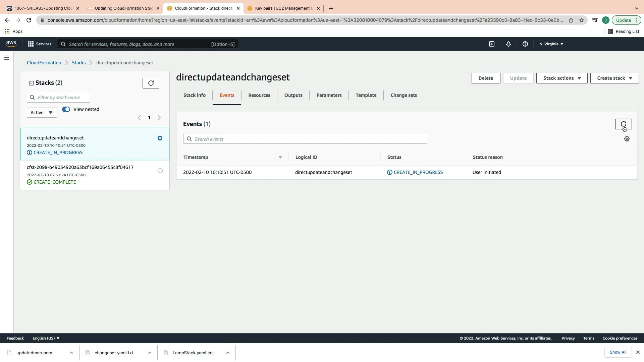Open the AWS CloudShell icon
644x362 pixels.
click(491, 44)
